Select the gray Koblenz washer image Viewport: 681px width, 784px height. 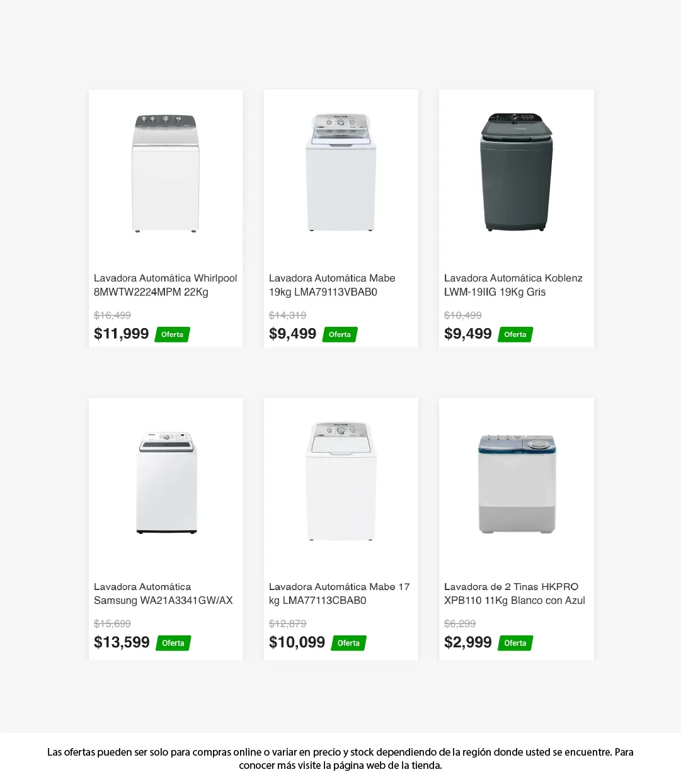point(517,173)
